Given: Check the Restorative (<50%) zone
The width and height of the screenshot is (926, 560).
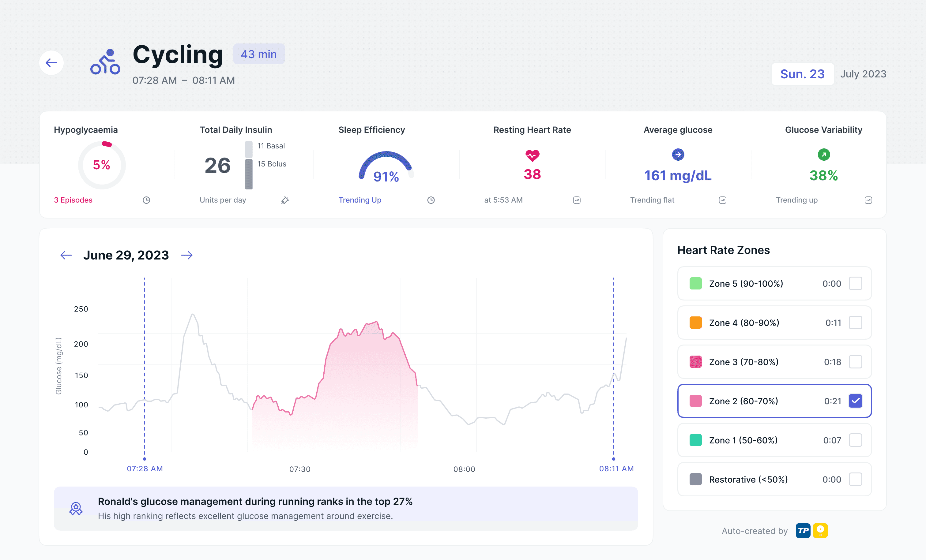Looking at the screenshot, I should (856, 479).
